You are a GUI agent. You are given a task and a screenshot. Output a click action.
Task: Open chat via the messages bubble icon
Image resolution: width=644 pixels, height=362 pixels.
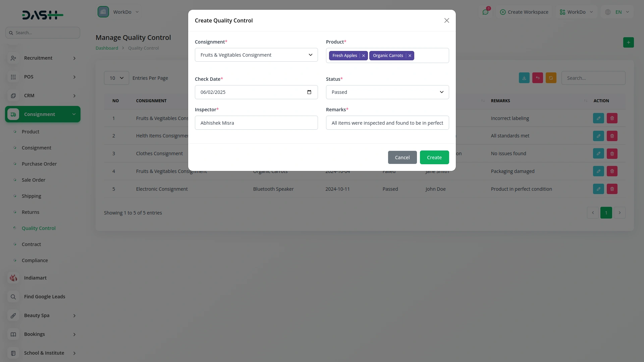[x=486, y=12]
